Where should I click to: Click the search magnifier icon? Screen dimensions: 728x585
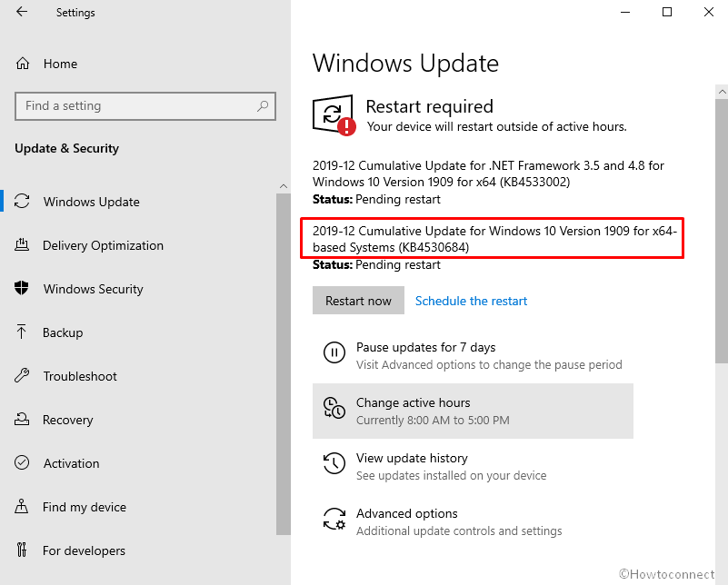click(263, 106)
